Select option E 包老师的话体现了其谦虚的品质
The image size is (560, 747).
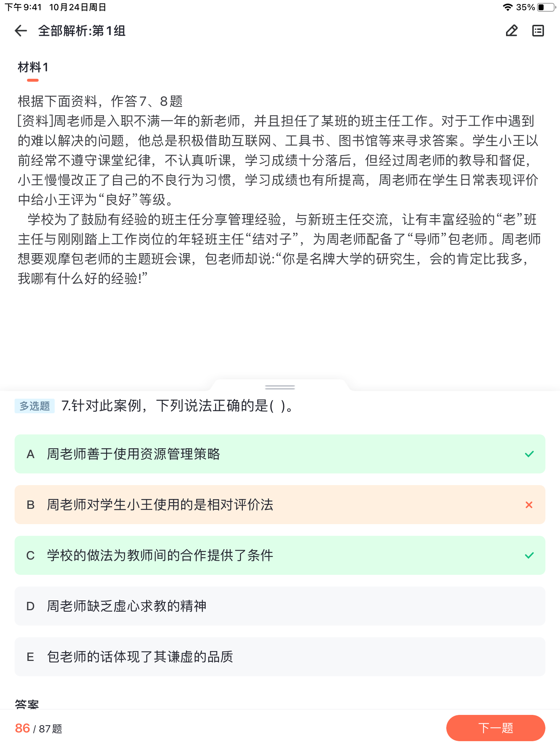tap(280, 657)
